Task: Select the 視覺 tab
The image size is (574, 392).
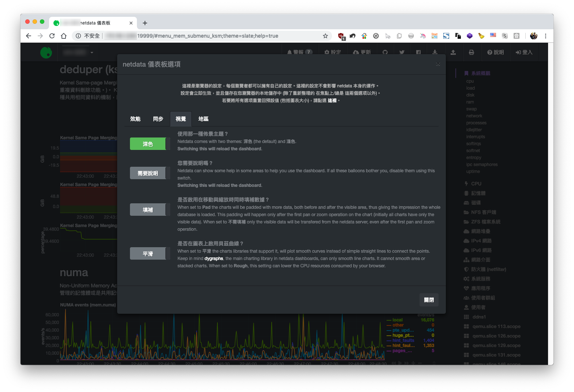Action: point(181,119)
